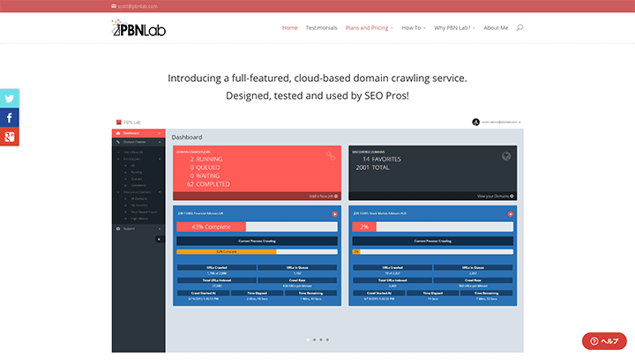This screenshot has width=635, height=364.
Task: Click the Domain Crawler wrench icon in sidebar
Action: (x=118, y=142)
